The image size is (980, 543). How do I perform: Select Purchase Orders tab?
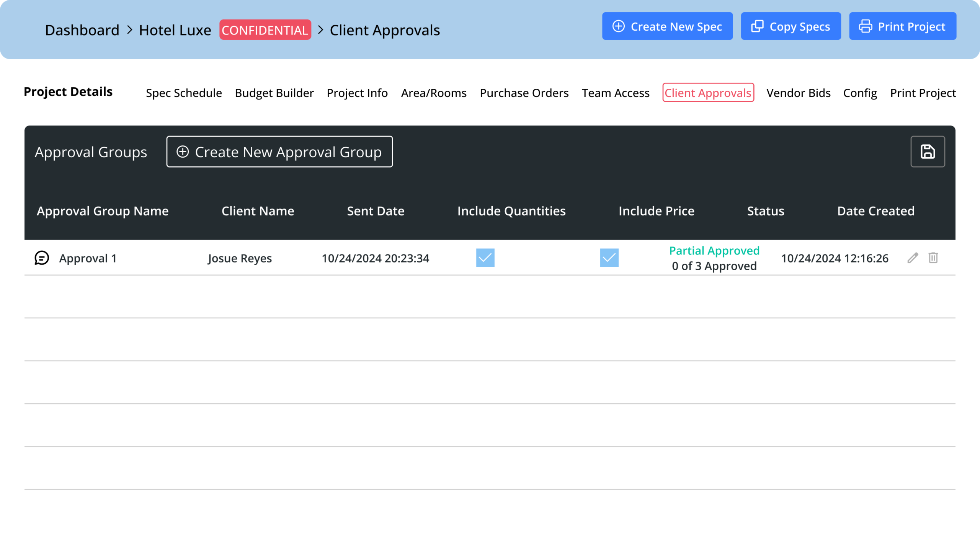(x=524, y=93)
